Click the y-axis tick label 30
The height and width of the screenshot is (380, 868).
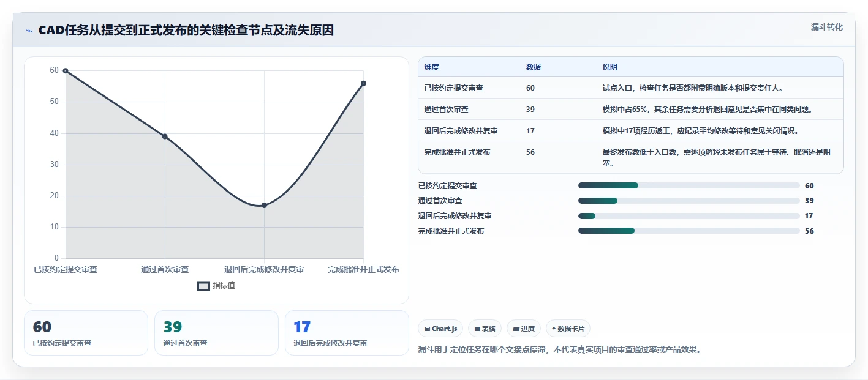tap(54, 165)
